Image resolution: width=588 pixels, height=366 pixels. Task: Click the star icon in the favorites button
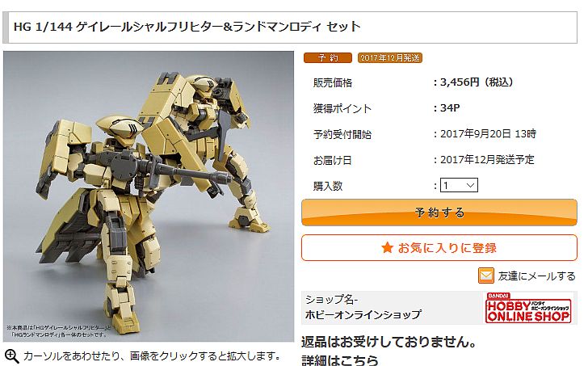coord(387,247)
